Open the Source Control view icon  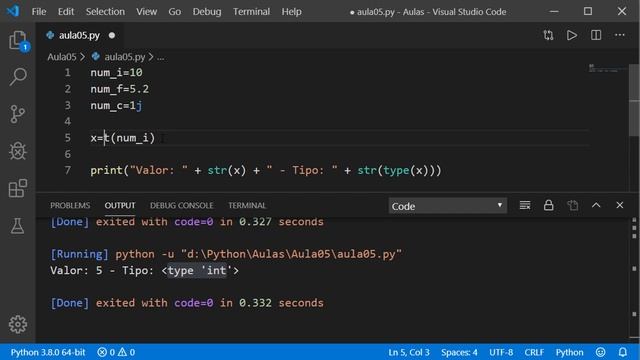pyautogui.click(x=18, y=114)
